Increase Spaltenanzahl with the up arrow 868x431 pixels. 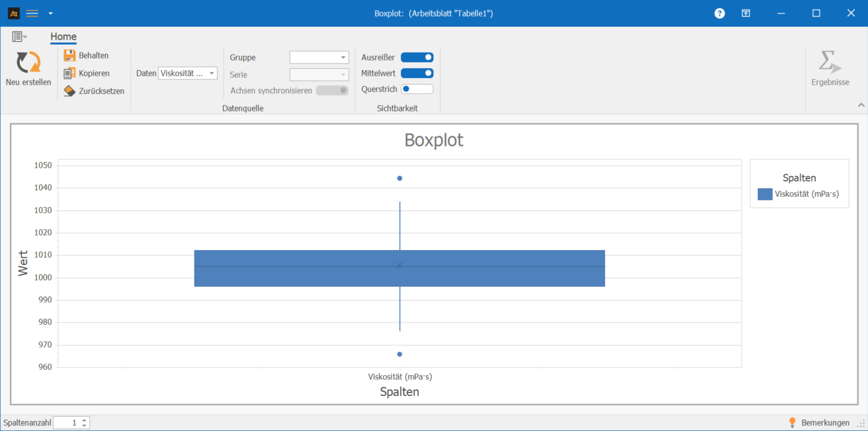(85, 420)
